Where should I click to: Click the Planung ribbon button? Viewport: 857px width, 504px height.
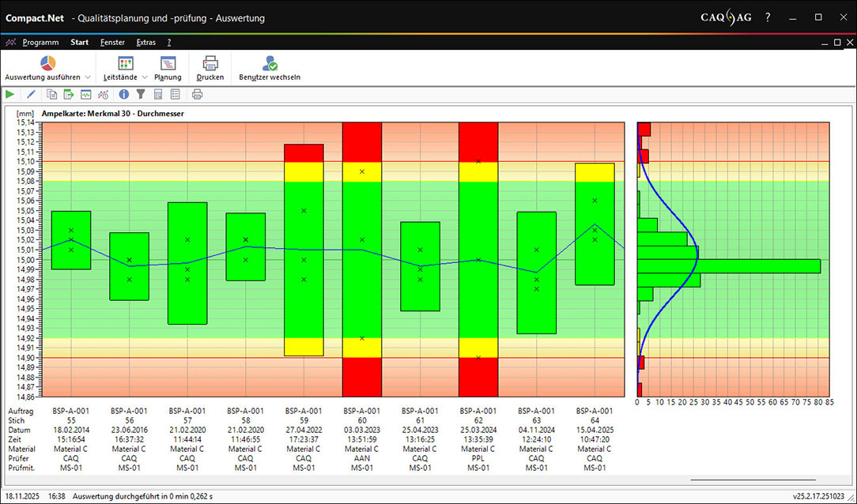tap(168, 69)
